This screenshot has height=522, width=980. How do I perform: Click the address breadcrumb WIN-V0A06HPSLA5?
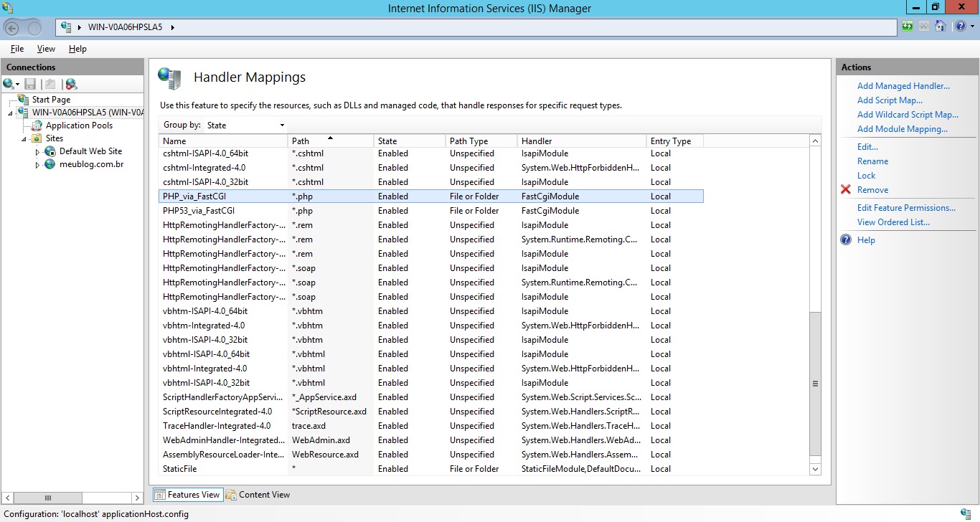pyautogui.click(x=125, y=27)
